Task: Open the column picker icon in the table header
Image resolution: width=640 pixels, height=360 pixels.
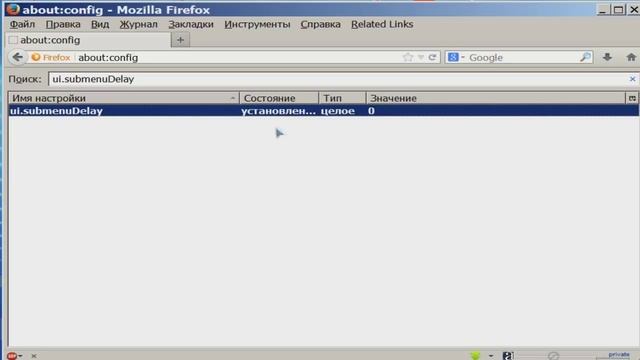Action: [632, 98]
